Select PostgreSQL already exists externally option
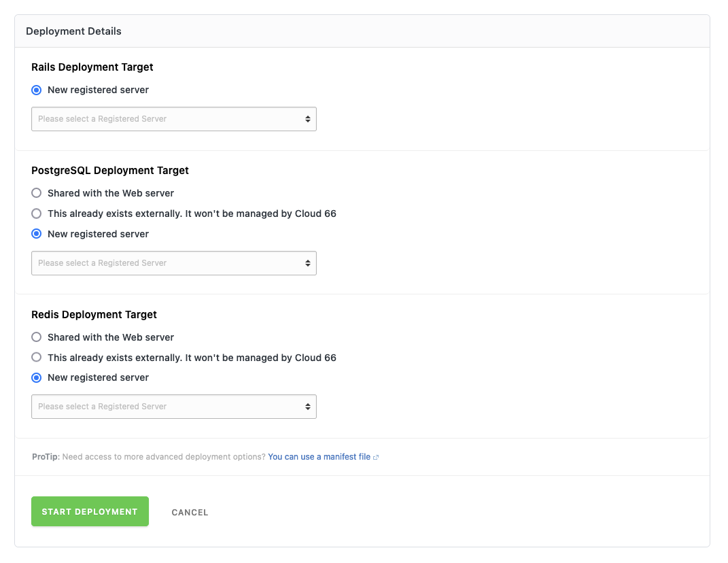This screenshot has height=563, width=728. click(x=36, y=214)
